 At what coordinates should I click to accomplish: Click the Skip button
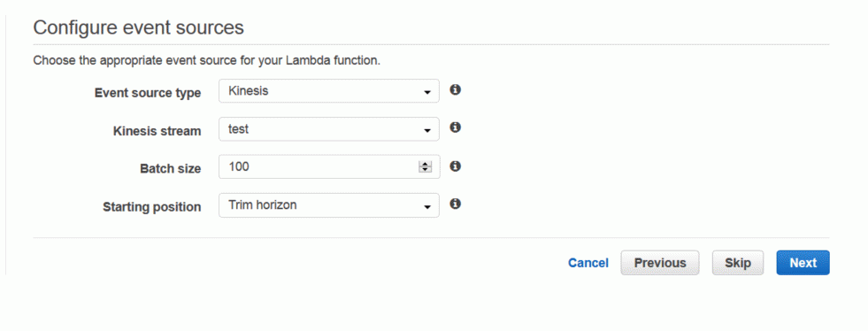pyautogui.click(x=737, y=263)
